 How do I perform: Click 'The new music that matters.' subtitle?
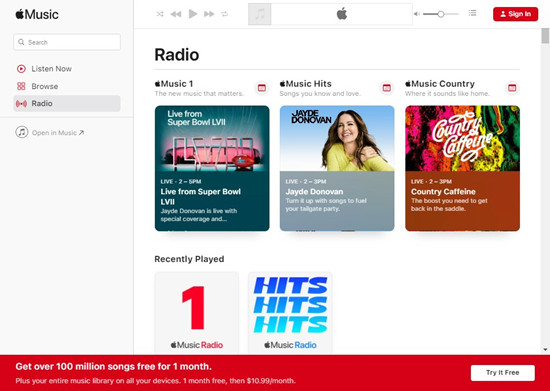coord(199,94)
